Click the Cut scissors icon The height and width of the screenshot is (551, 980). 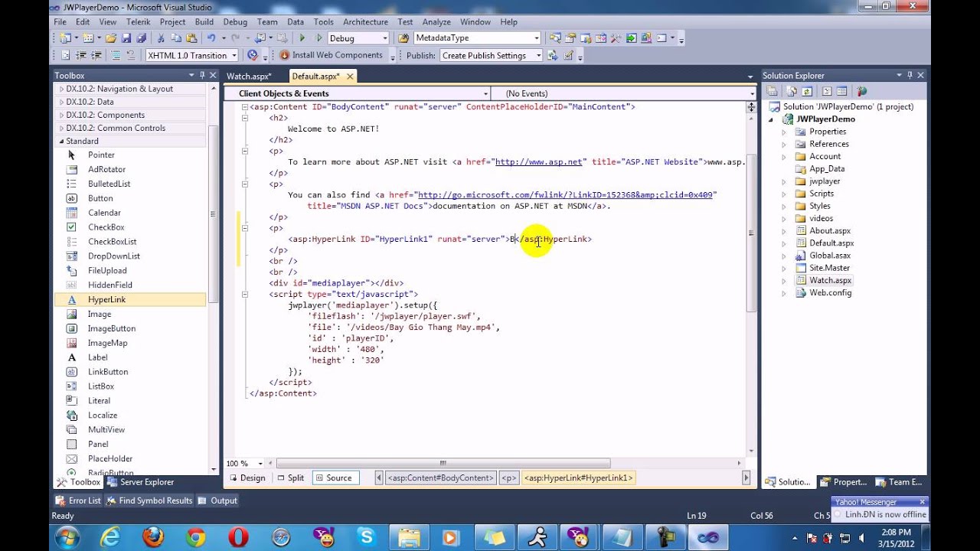[161, 37]
